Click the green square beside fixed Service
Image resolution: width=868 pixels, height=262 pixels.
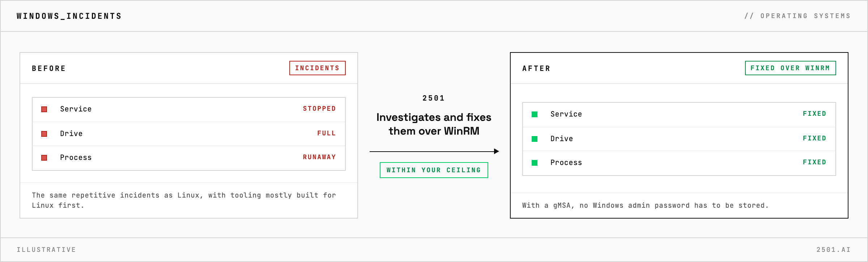535,114
